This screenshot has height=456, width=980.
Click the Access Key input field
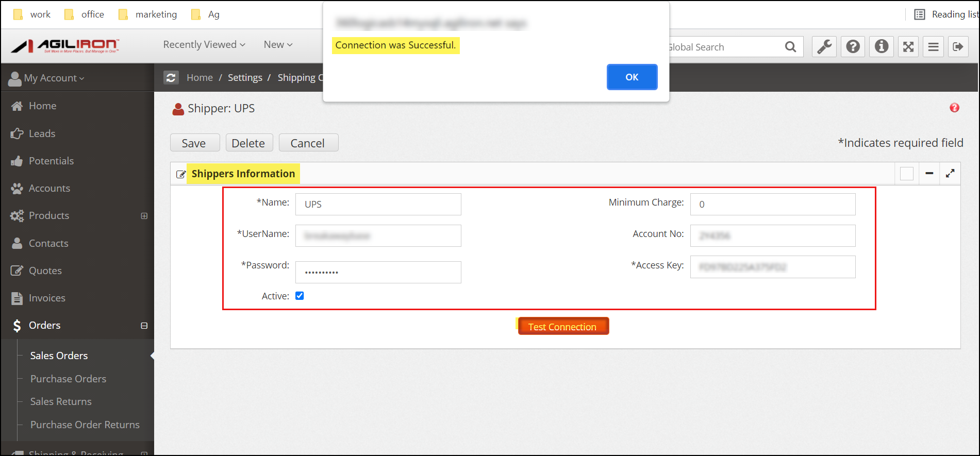click(773, 267)
